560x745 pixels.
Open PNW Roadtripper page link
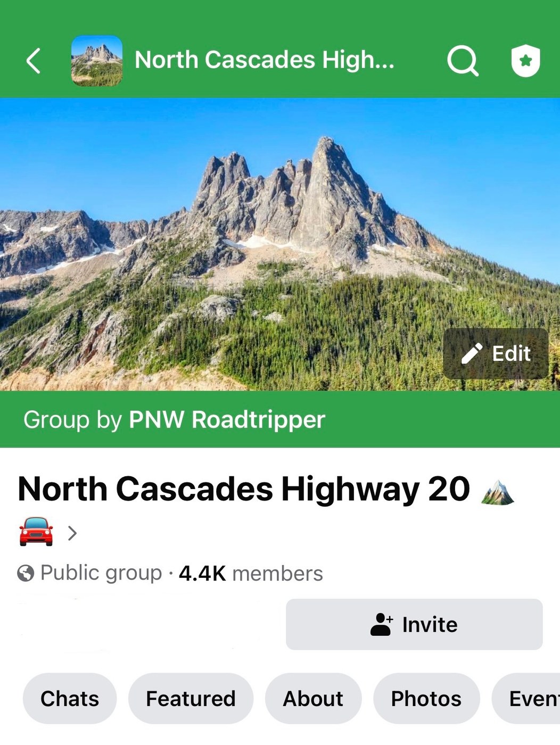pos(227,420)
